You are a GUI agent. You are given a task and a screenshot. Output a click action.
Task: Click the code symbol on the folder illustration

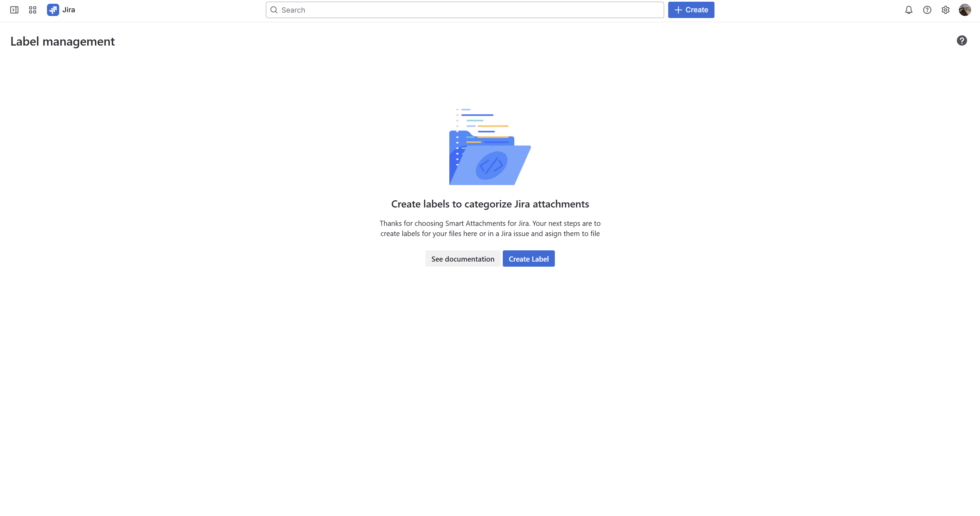(491, 165)
